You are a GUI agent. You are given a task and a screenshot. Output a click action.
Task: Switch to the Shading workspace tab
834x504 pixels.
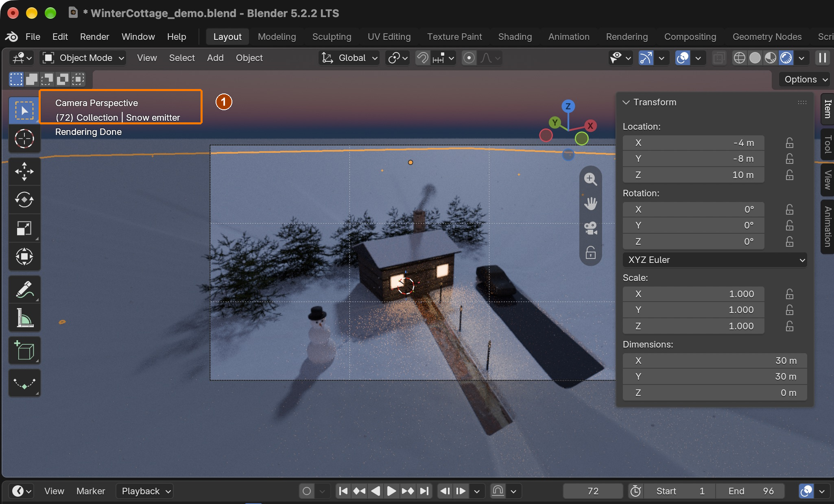point(515,37)
